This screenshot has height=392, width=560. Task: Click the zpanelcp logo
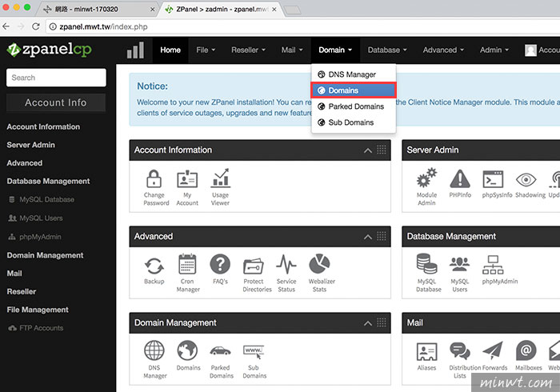(50, 50)
